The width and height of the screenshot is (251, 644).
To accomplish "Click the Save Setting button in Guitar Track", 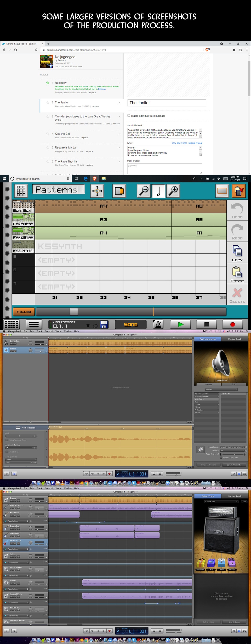I will 234,622.
